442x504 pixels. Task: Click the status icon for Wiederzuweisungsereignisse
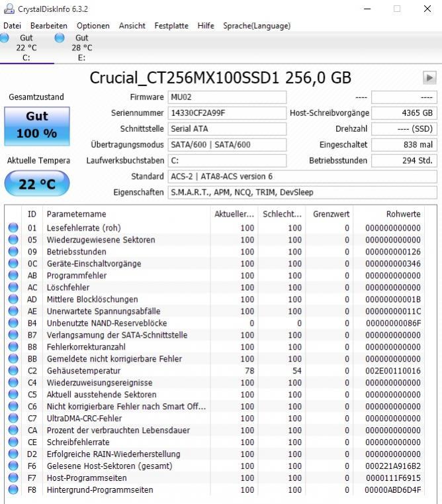pos(13,382)
